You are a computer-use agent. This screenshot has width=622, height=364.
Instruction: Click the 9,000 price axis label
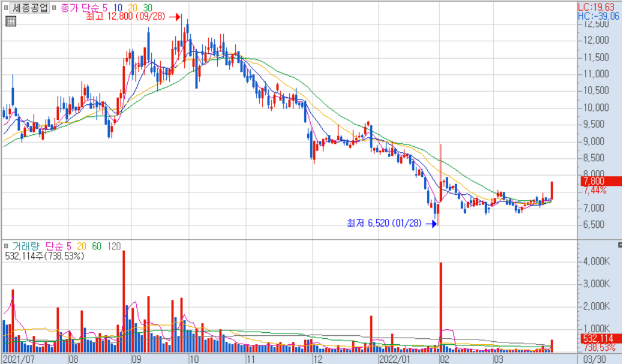click(594, 141)
